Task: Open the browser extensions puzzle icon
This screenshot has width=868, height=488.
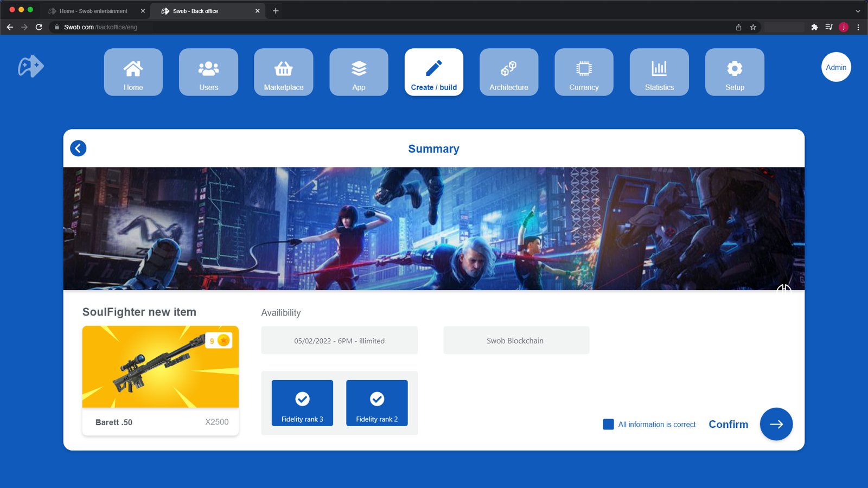Action: pyautogui.click(x=814, y=27)
